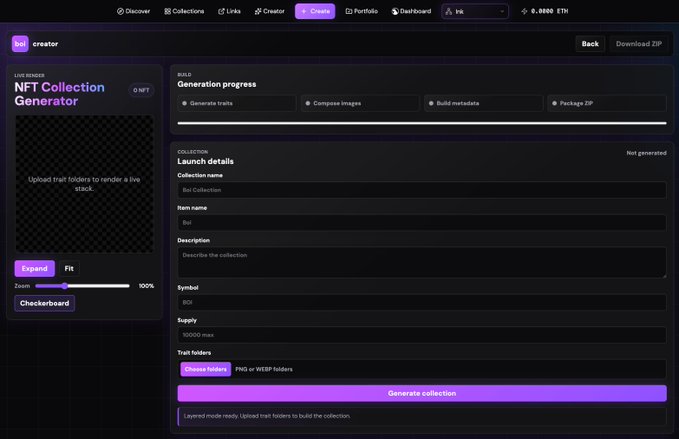Select the Fit view mode
The height and width of the screenshot is (439, 679).
(69, 268)
